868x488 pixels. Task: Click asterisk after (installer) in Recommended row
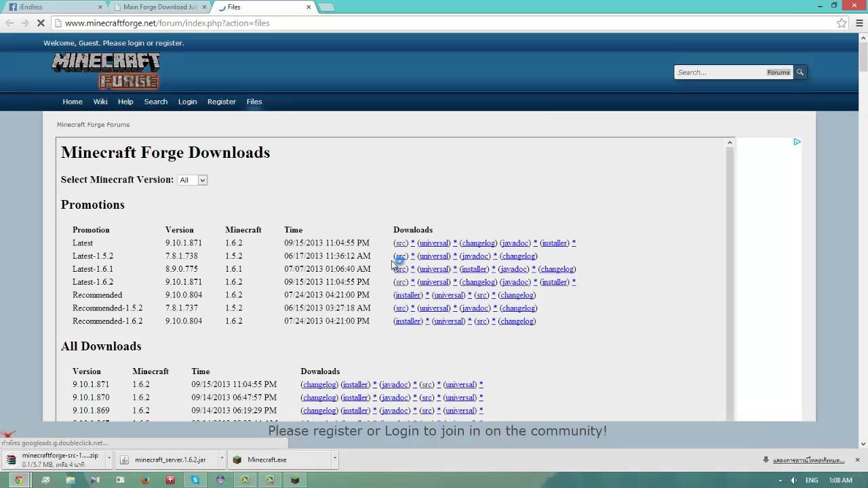pyautogui.click(x=427, y=295)
